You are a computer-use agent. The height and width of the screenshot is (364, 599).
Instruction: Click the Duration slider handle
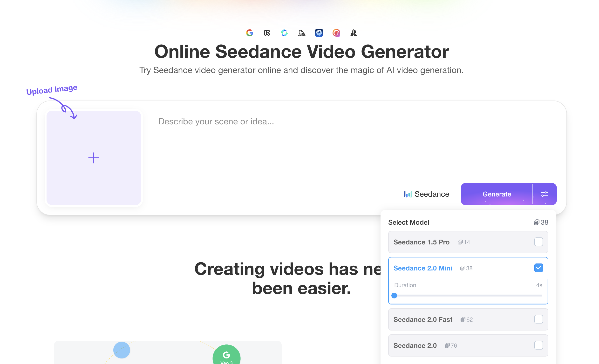point(394,296)
